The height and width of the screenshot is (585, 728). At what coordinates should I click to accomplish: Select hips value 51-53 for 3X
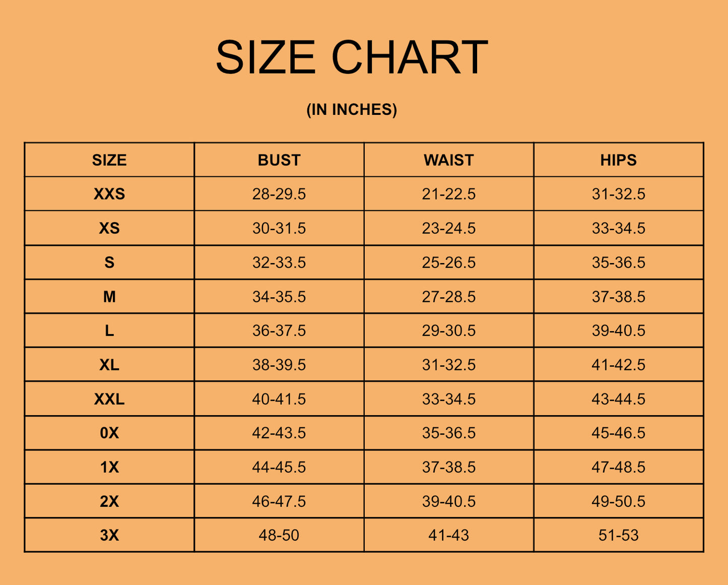click(x=618, y=535)
